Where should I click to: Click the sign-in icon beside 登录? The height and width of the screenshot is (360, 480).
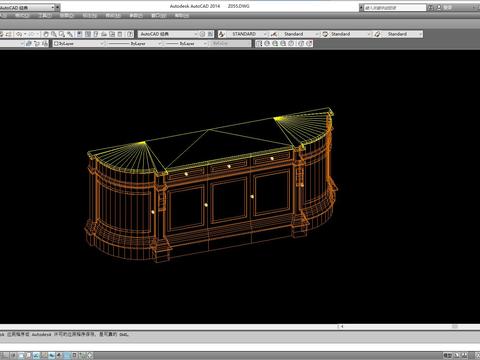(x=439, y=7)
